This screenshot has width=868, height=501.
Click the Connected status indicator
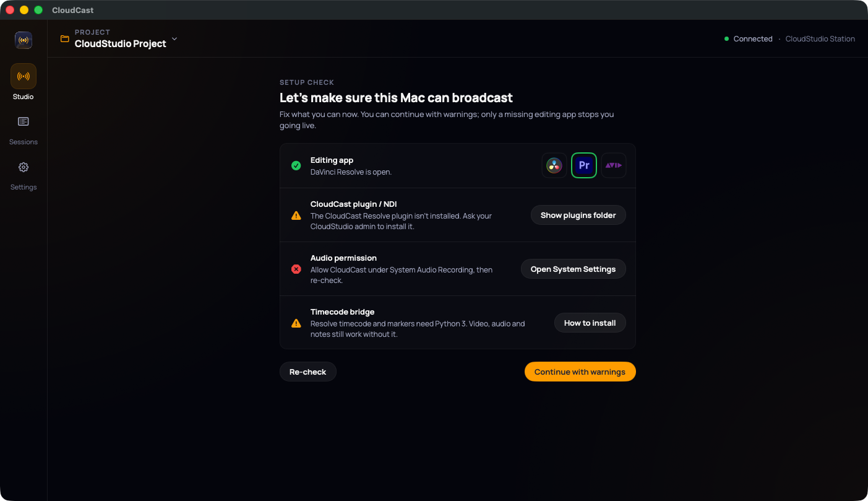pos(749,39)
